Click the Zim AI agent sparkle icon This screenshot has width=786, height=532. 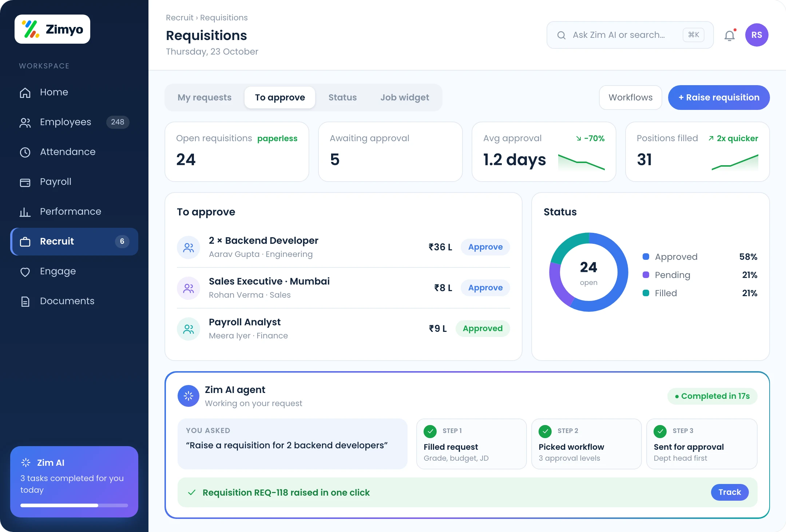click(x=188, y=396)
